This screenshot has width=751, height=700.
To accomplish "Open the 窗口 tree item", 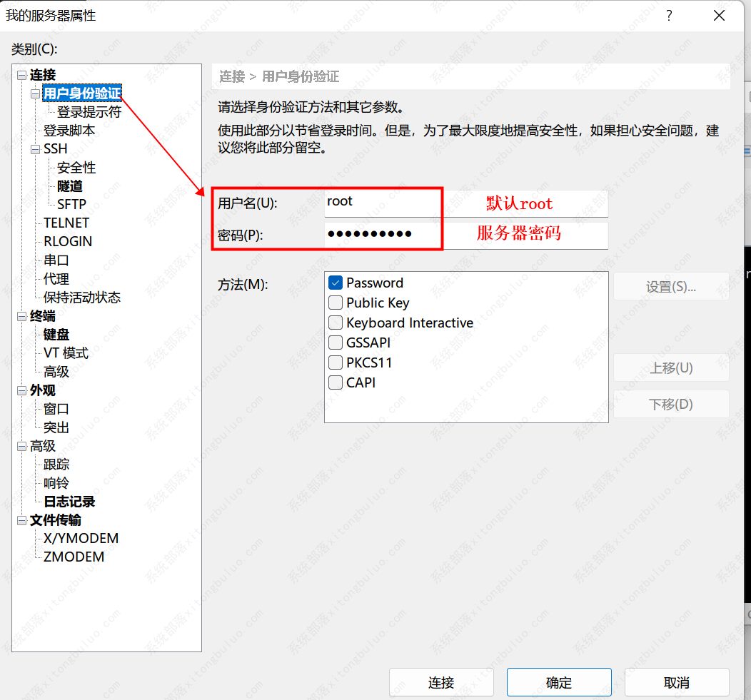I will [x=56, y=409].
